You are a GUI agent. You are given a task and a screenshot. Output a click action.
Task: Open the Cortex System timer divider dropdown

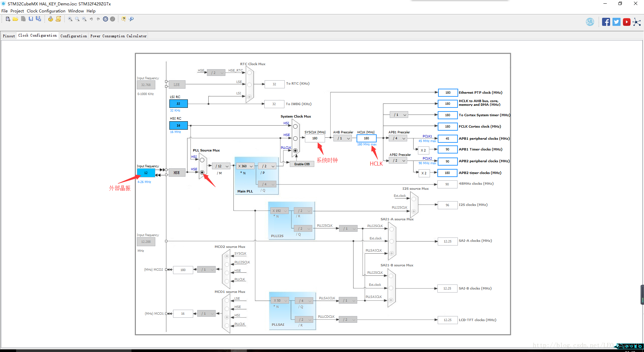coord(399,115)
